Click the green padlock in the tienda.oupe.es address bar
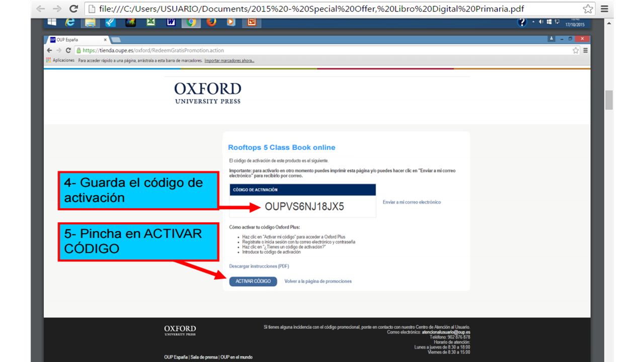The width and height of the screenshot is (644, 362). (x=79, y=50)
